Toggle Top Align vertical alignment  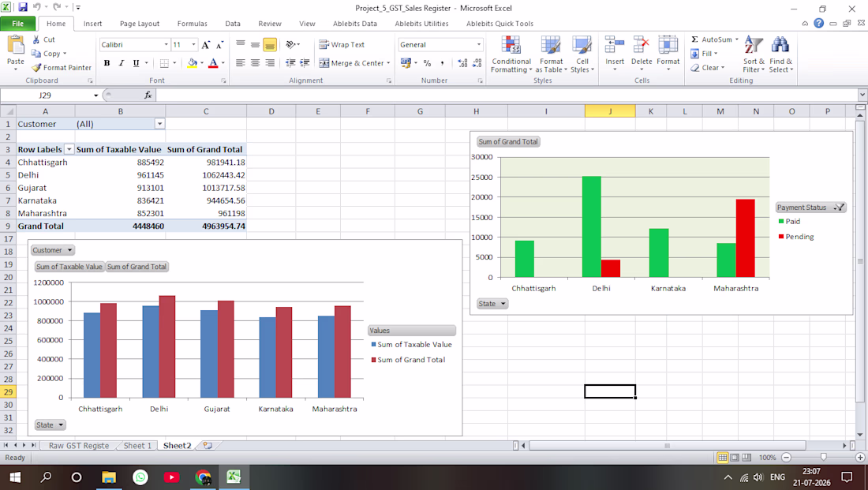tap(240, 44)
